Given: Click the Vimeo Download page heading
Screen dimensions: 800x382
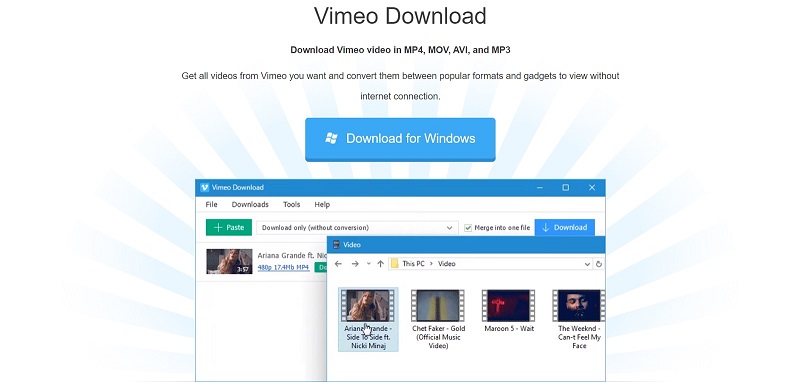Looking at the screenshot, I should pos(400,16).
